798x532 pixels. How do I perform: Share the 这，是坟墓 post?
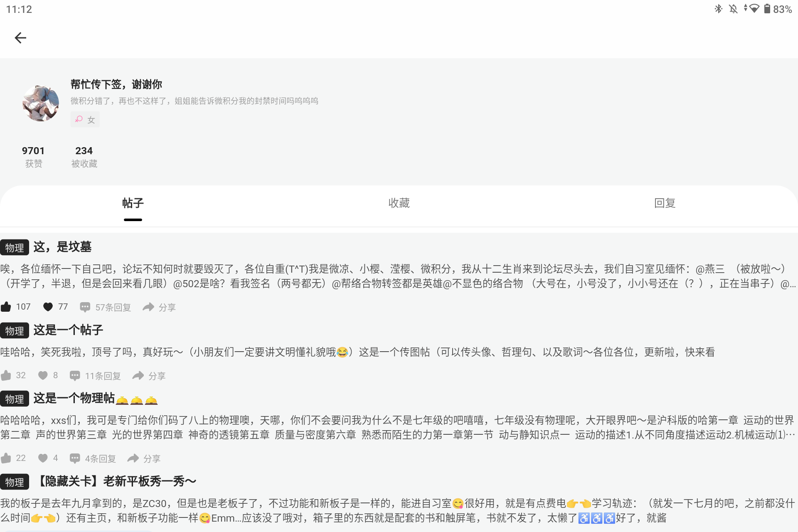148,307
